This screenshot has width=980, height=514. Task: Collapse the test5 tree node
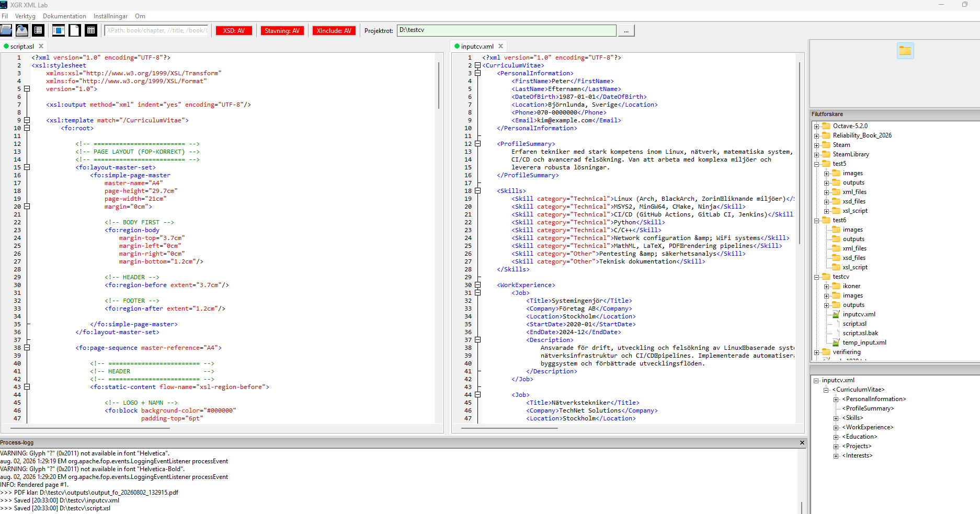pos(816,164)
